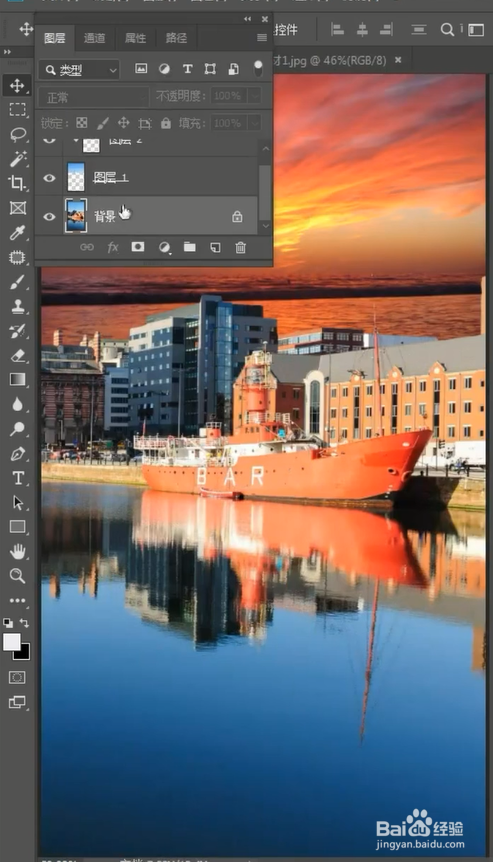Switch to the 图层 tab
Viewport: 493px width, 862px height.
tap(54, 38)
